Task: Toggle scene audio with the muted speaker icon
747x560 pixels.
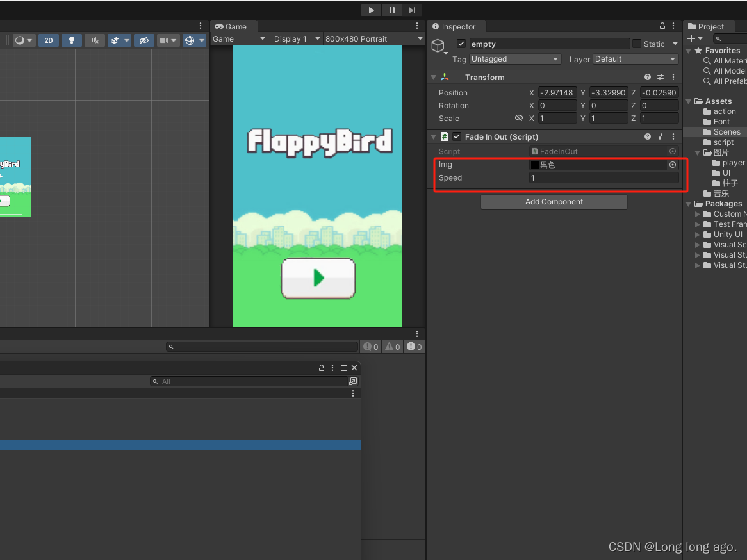Action: (95, 40)
